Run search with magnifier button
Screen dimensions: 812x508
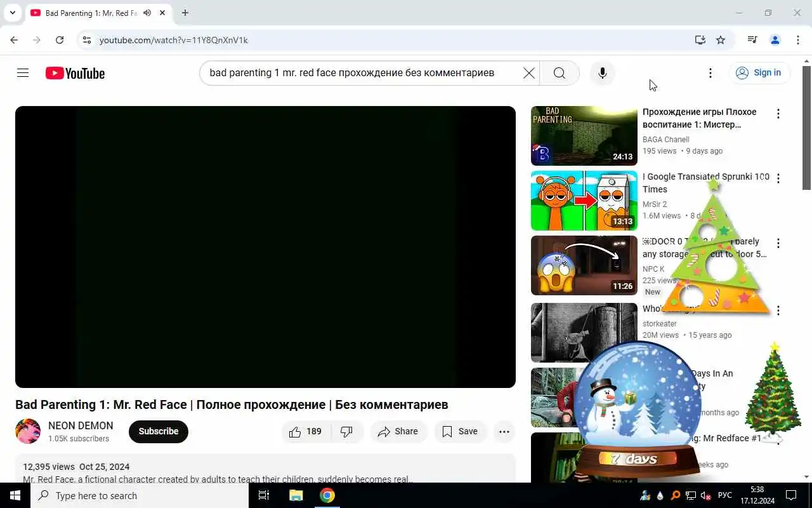pyautogui.click(x=559, y=73)
